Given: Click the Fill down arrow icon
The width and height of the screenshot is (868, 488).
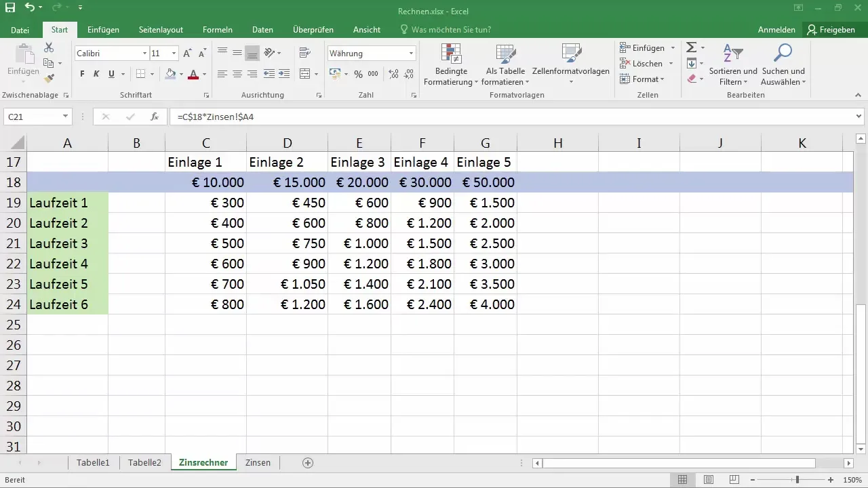Looking at the screenshot, I should (x=691, y=63).
